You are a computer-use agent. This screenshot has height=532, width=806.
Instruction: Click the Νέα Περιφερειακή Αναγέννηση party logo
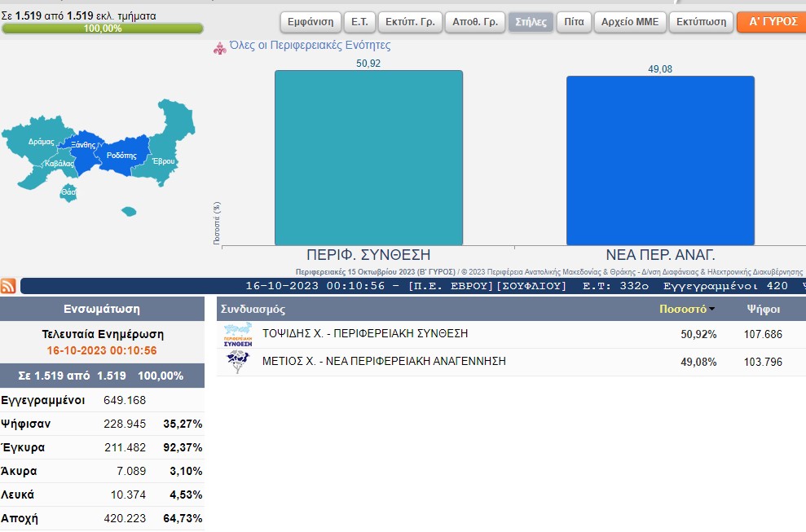pos(238,362)
